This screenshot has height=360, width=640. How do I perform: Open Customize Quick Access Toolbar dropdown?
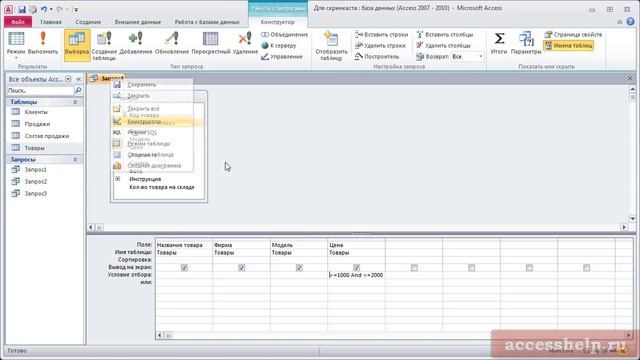[x=76, y=9]
